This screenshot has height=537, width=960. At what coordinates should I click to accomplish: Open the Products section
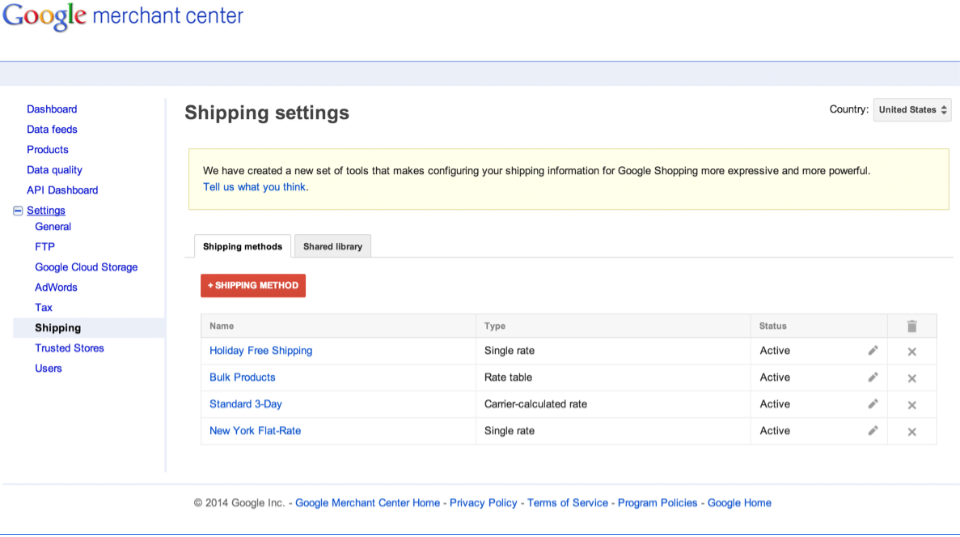(47, 149)
